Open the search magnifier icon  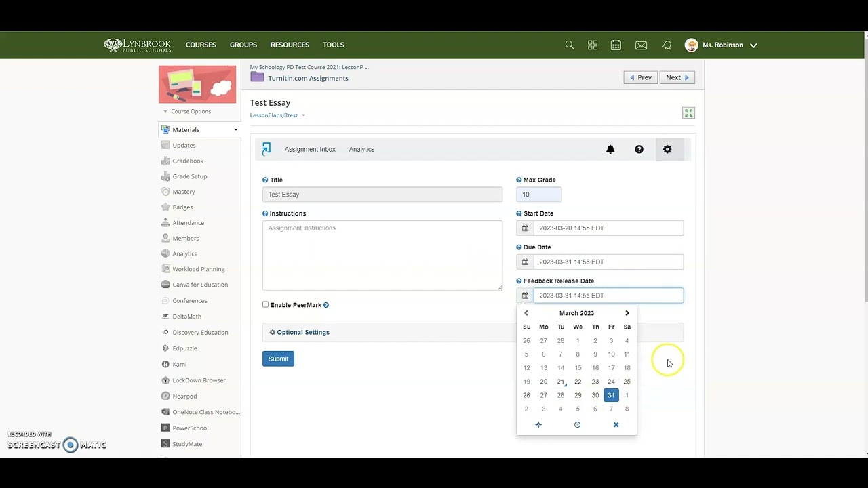(570, 45)
